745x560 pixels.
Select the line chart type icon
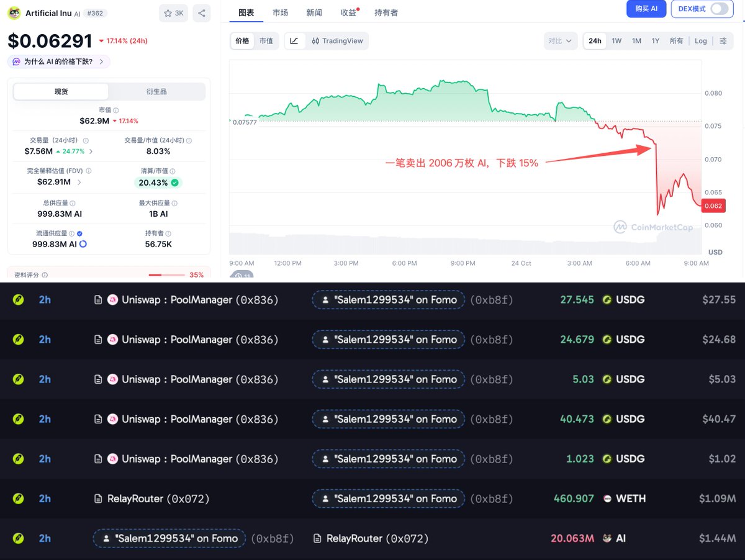[294, 41]
